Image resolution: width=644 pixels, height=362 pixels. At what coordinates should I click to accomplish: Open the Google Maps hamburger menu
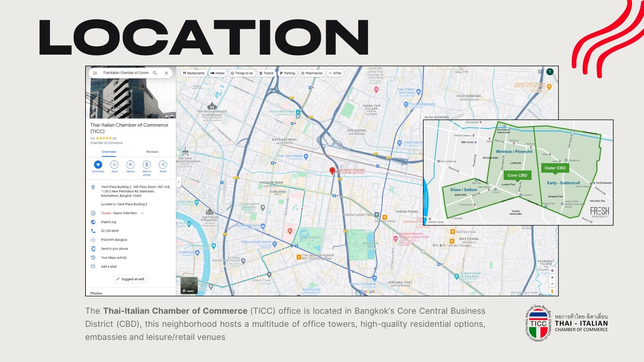click(x=95, y=73)
